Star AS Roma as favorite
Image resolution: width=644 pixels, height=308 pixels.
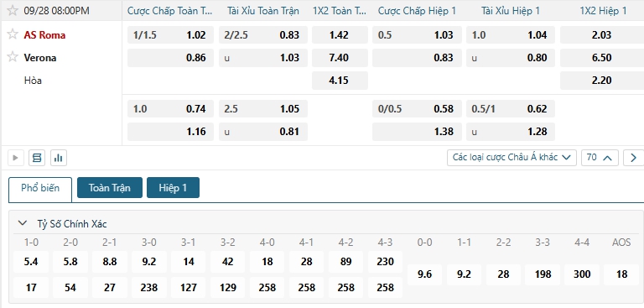pos(13,34)
